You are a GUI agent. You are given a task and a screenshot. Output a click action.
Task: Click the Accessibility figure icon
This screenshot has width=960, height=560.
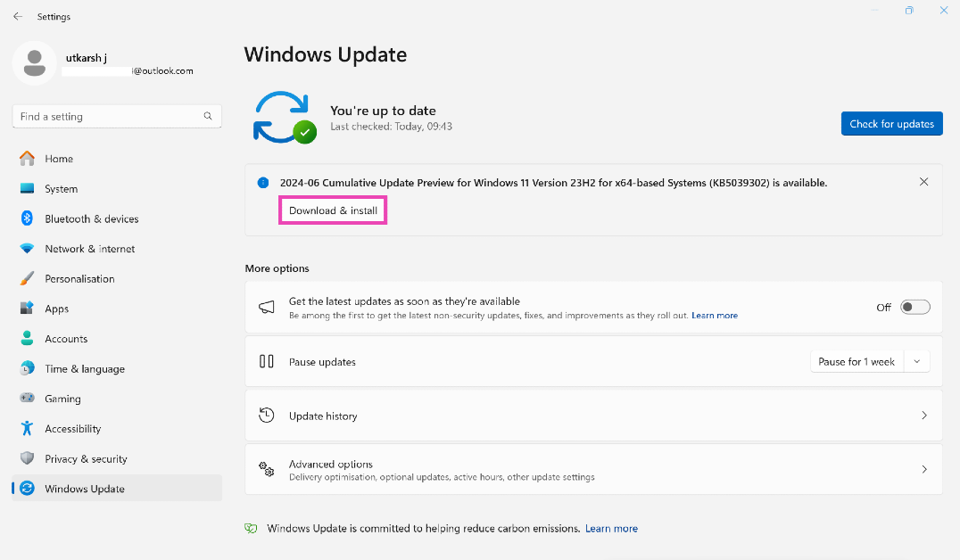(27, 428)
